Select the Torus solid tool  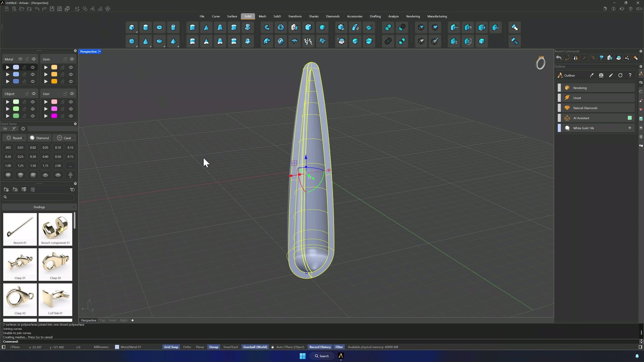tap(159, 27)
